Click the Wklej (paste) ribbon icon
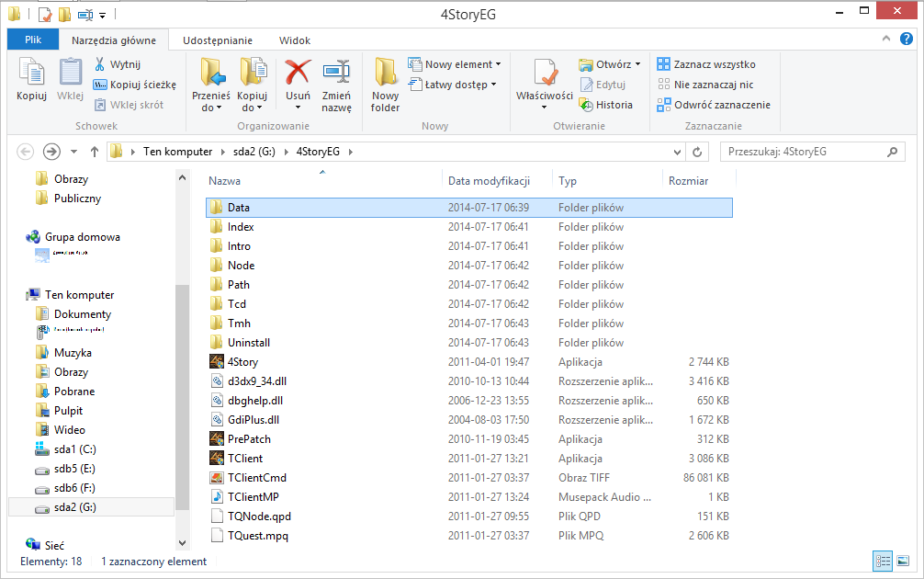The width and height of the screenshot is (924, 579). coord(70,72)
